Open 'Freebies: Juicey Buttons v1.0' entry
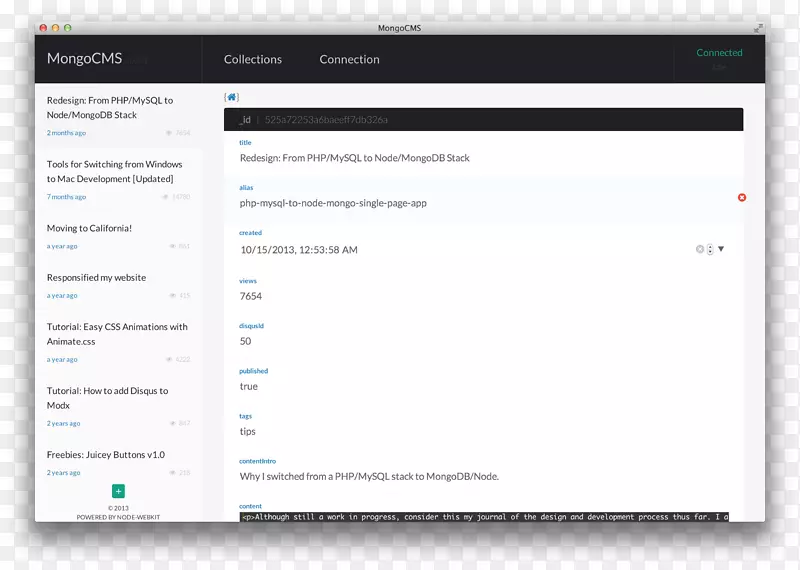Image resolution: width=800 pixels, height=570 pixels. (x=105, y=455)
